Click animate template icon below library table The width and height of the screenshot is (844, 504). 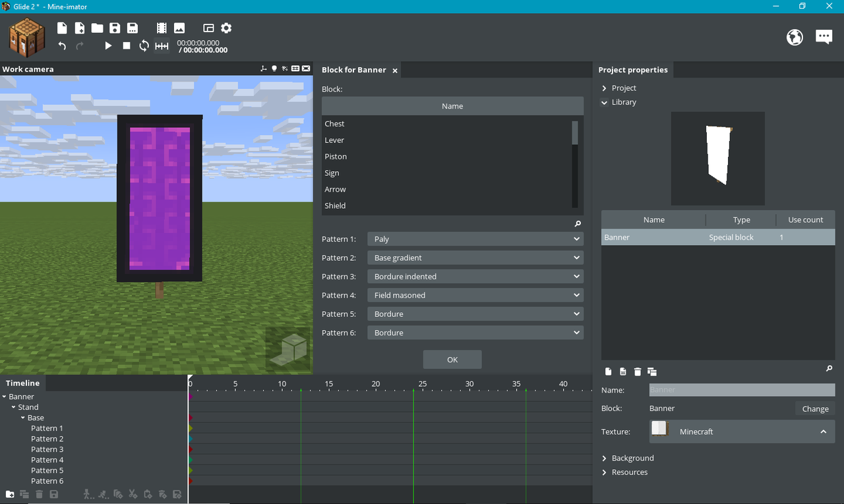tap(623, 372)
